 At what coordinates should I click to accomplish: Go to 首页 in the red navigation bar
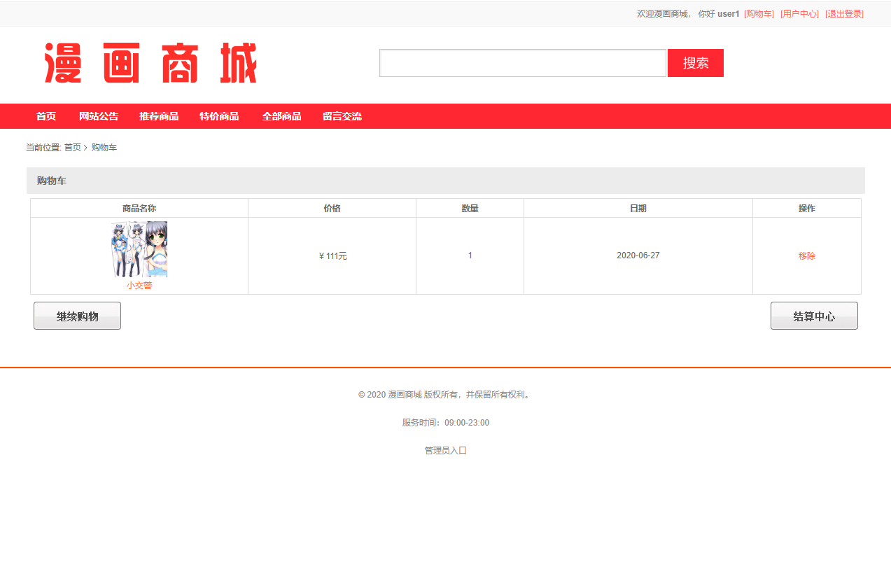46,116
